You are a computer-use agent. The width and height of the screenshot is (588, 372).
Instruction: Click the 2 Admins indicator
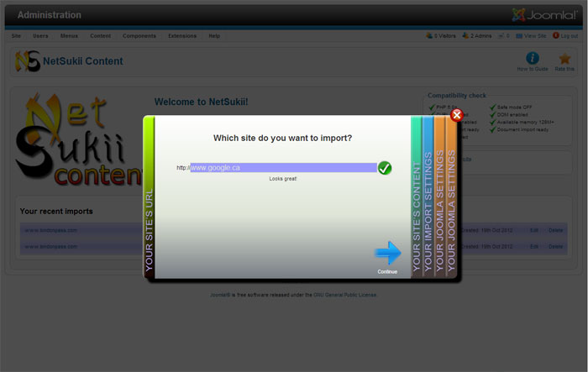477,35
